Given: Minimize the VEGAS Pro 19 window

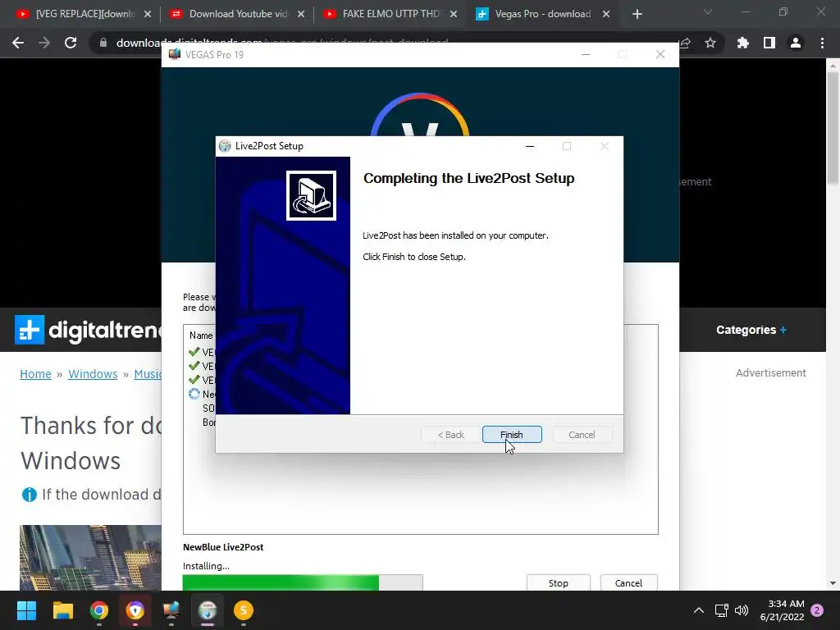Looking at the screenshot, I should pos(586,54).
